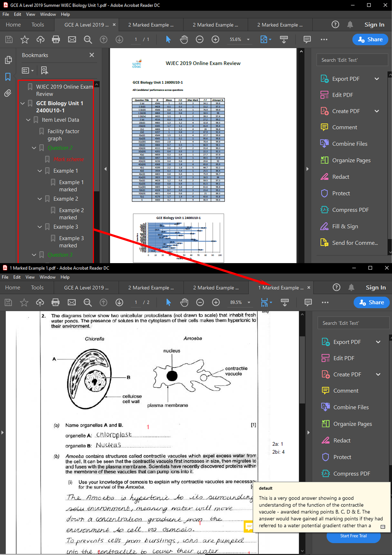
Task: Collapse the Item Level Data bookmark
Action: pyautogui.click(x=28, y=120)
